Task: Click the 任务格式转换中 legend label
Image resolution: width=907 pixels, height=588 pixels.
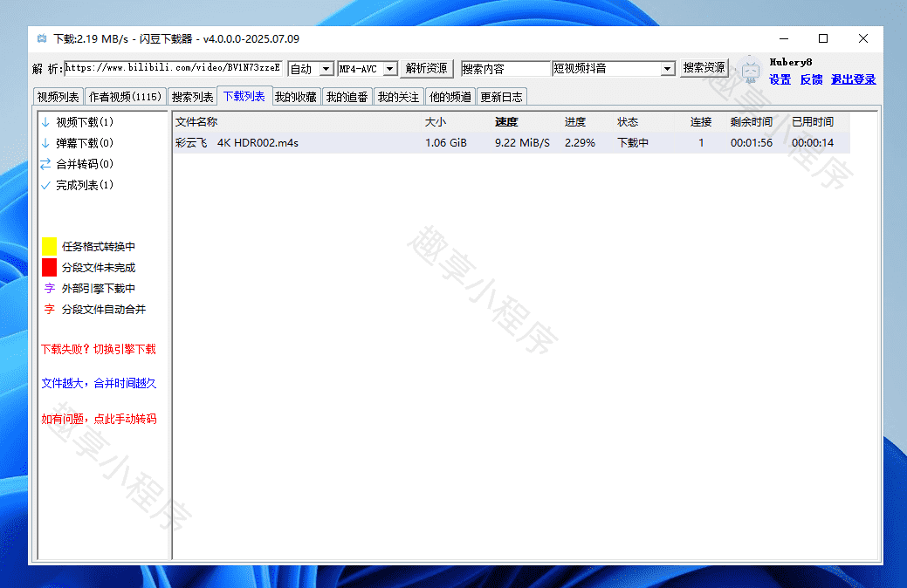Action: click(x=99, y=246)
